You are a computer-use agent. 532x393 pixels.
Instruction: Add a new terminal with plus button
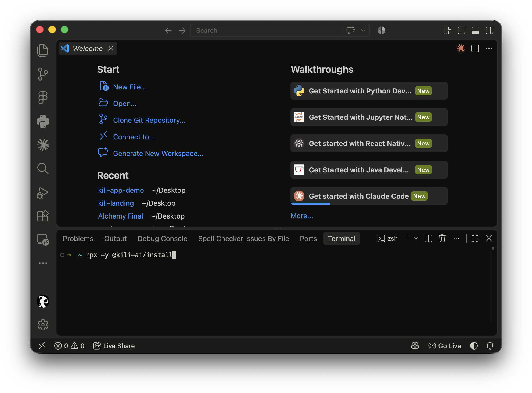(407, 238)
